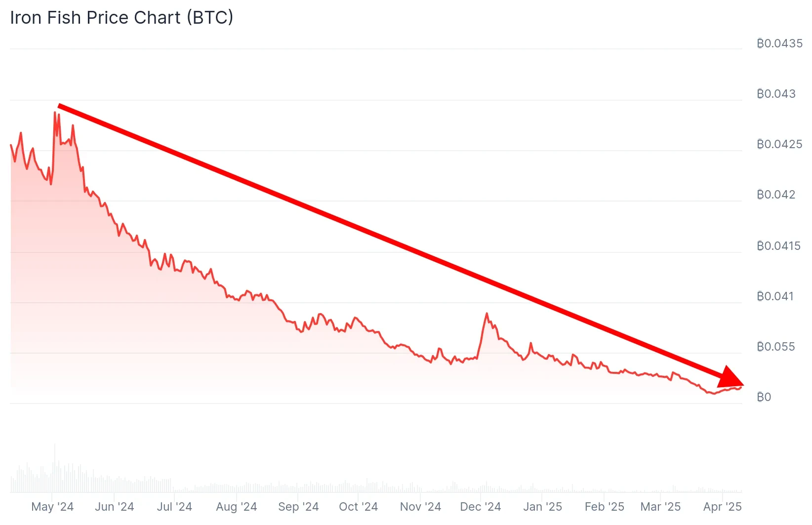Click the Feb '25 axis label
The width and height of the screenshot is (812, 525).
[x=605, y=507]
